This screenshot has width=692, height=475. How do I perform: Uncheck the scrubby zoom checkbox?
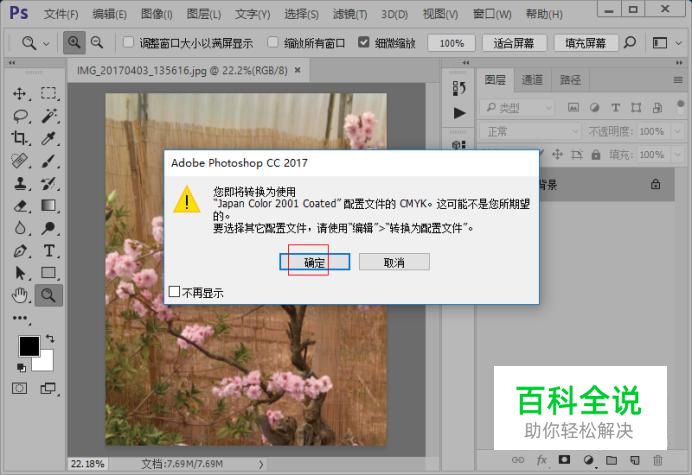pos(363,42)
